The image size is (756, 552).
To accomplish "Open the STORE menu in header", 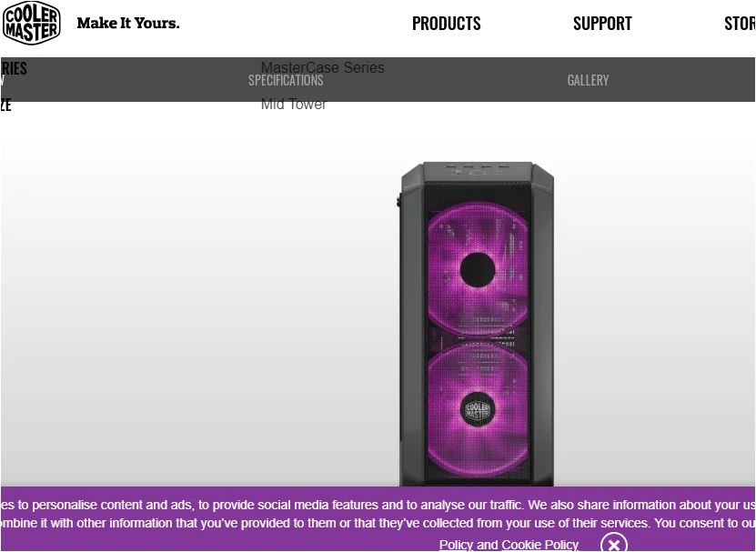I will tap(740, 23).
